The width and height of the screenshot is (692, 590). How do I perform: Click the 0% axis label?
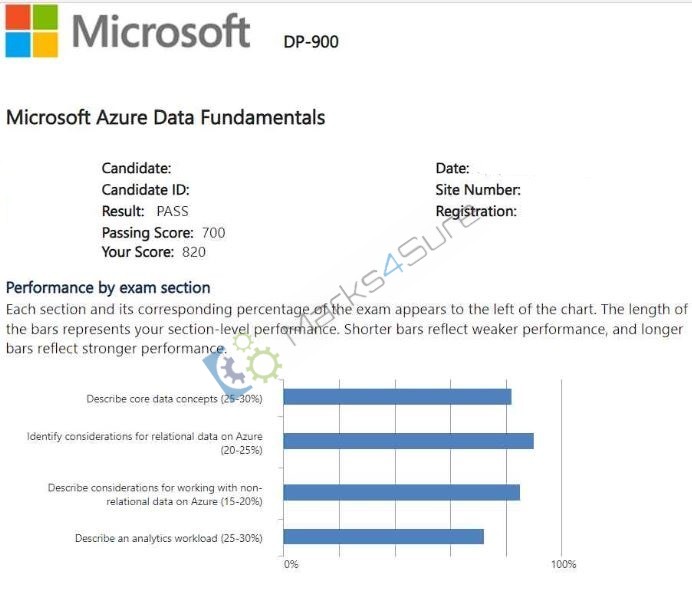[291, 564]
